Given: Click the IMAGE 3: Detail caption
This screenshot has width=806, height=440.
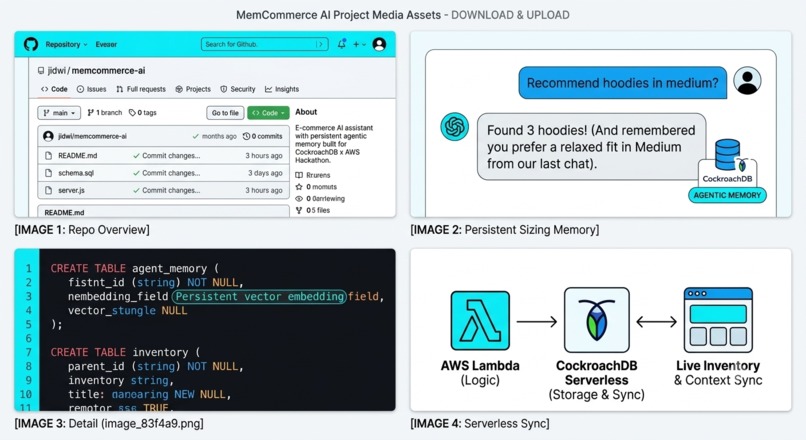Looking at the screenshot, I should point(109,424).
